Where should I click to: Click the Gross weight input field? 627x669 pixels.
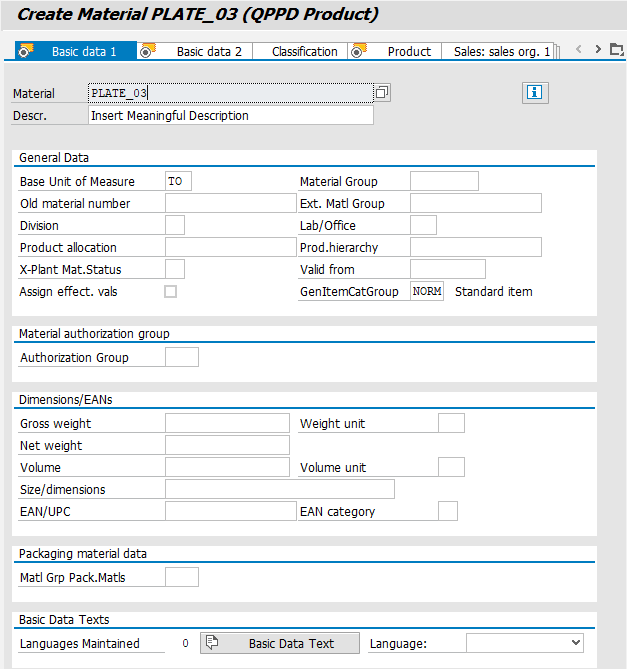coord(227,423)
